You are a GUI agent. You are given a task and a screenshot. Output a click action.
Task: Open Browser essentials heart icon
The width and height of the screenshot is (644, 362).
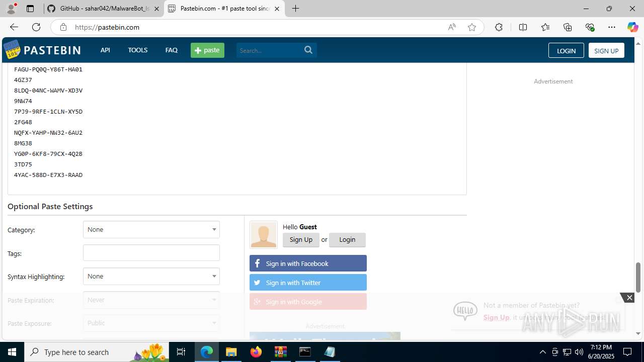coord(590,27)
